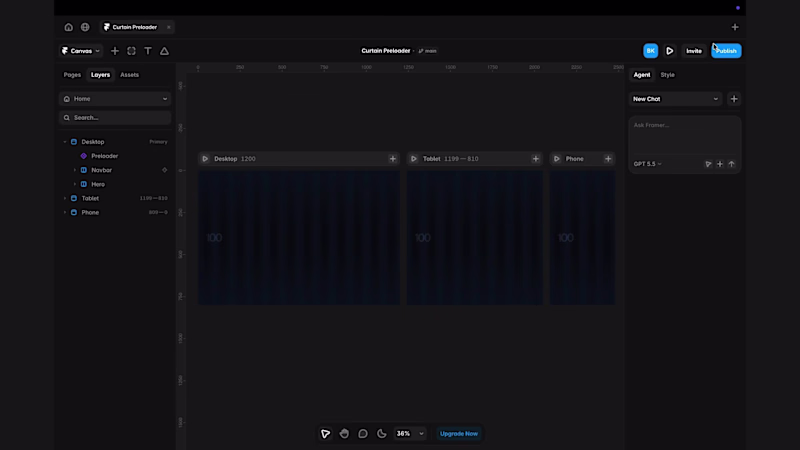
Task: Select the Hero layer row
Action: point(115,184)
